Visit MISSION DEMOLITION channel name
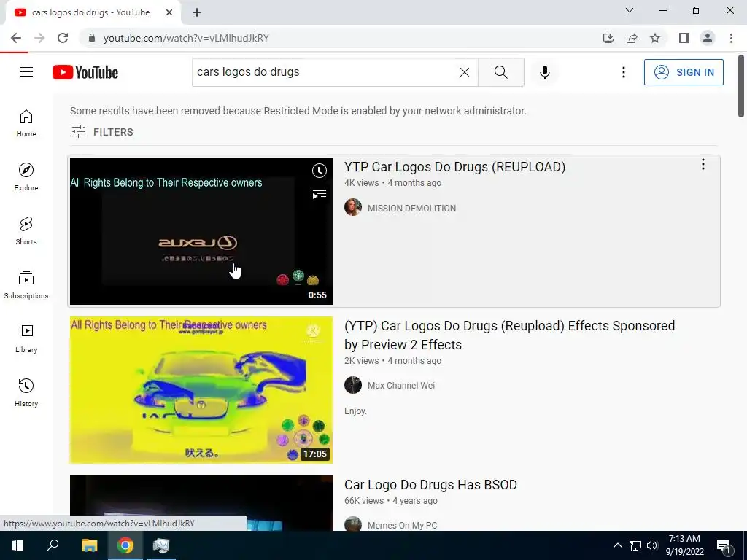 pos(411,208)
